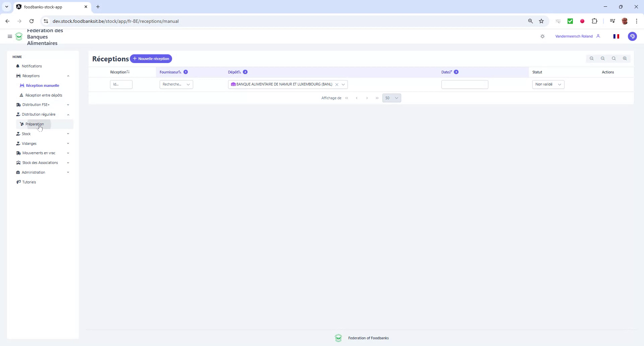Click the Nouvelle réception button
The width and height of the screenshot is (644, 346).
pyautogui.click(x=151, y=58)
